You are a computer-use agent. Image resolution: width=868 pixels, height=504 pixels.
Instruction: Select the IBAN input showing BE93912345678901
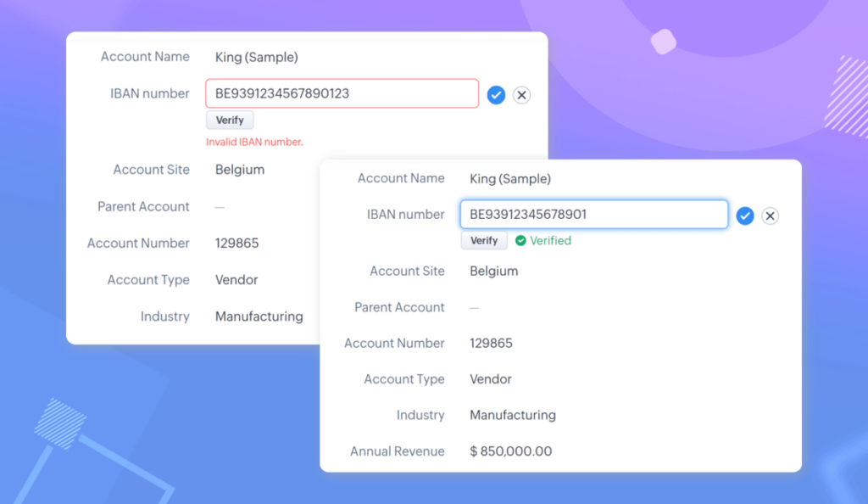tap(593, 214)
